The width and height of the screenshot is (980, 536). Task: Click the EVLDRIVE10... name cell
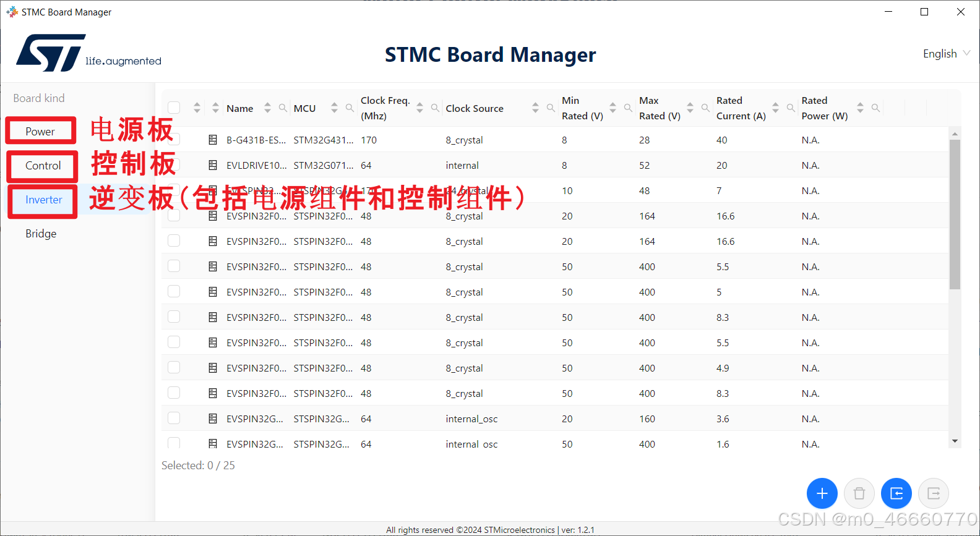[x=256, y=165]
